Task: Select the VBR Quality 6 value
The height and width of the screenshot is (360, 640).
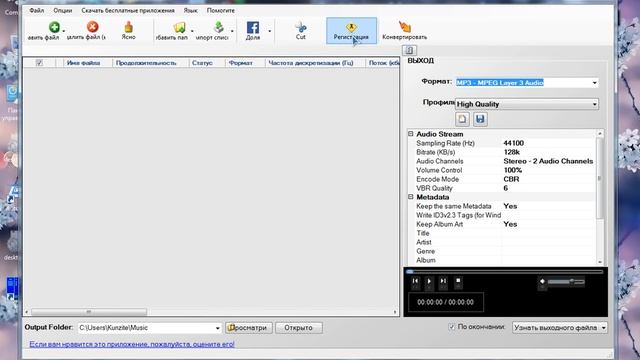Action: tap(506, 188)
